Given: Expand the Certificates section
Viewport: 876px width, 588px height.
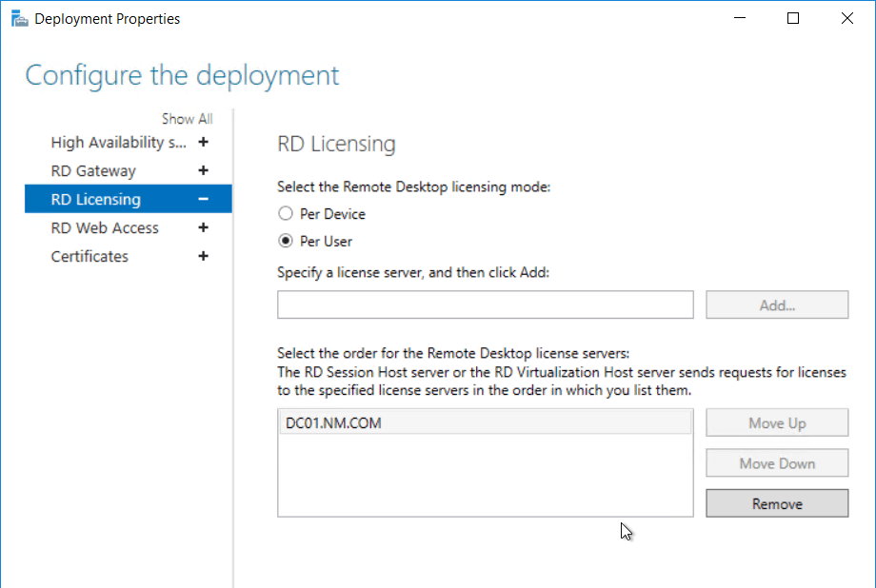Looking at the screenshot, I should 203,256.
